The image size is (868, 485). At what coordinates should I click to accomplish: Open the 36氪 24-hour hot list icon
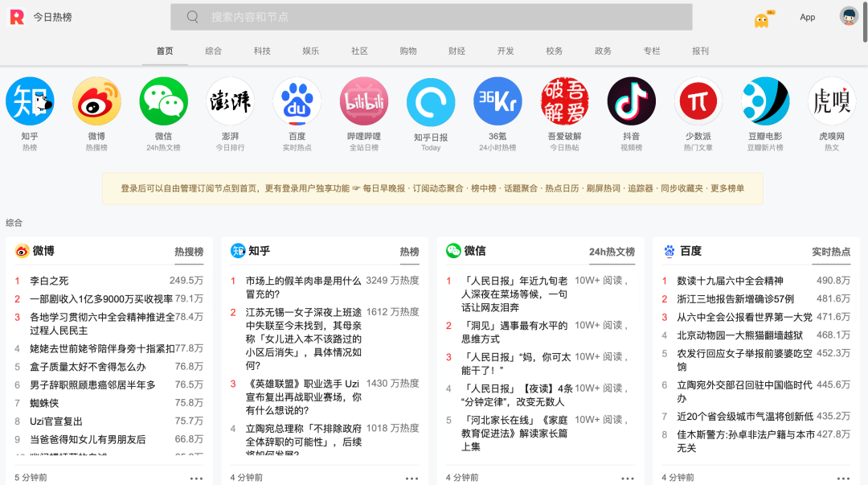click(497, 101)
